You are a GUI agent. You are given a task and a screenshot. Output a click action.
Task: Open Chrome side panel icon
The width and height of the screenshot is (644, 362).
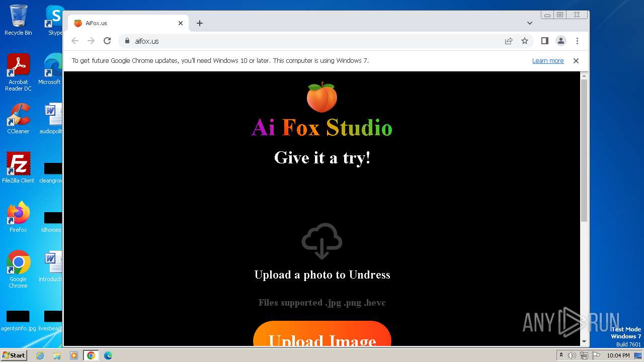click(x=544, y=41)
